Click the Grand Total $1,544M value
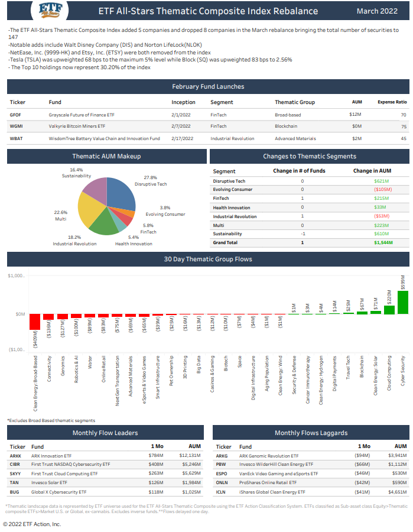 [x=383, y=242]
